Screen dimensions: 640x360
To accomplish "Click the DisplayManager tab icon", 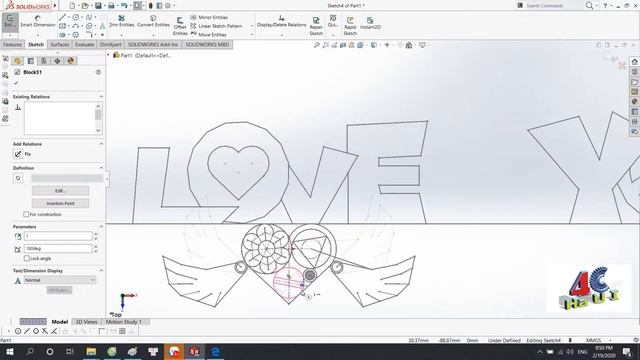I will (71, 61).
